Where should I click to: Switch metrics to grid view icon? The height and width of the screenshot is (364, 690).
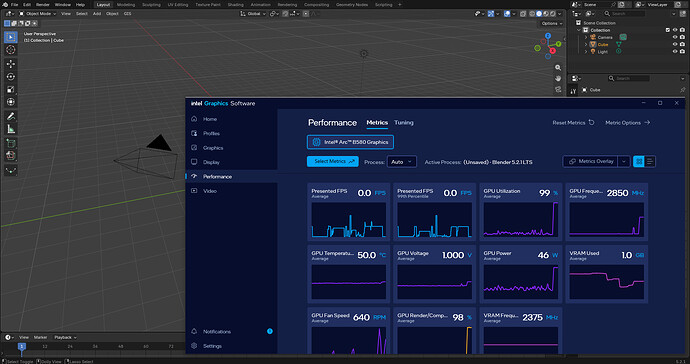(639, 162)
